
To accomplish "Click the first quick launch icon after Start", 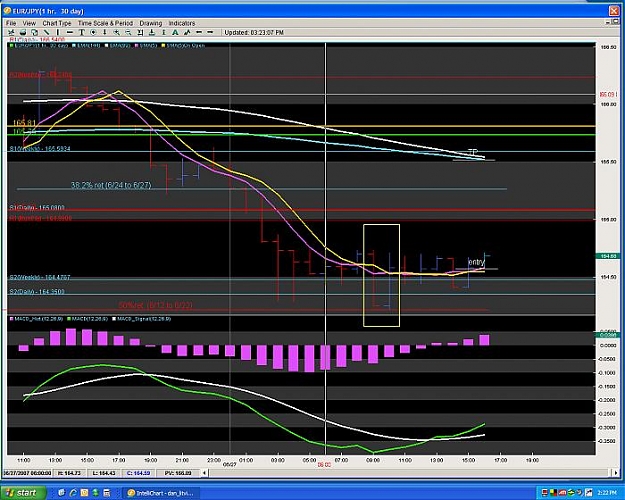I will tap(62, 493).
